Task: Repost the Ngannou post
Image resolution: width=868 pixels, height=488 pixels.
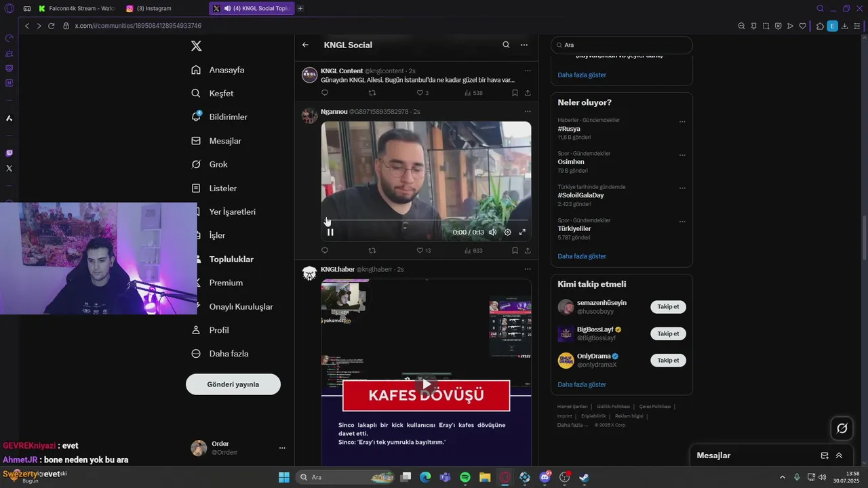Action: [x=372, y=251]
